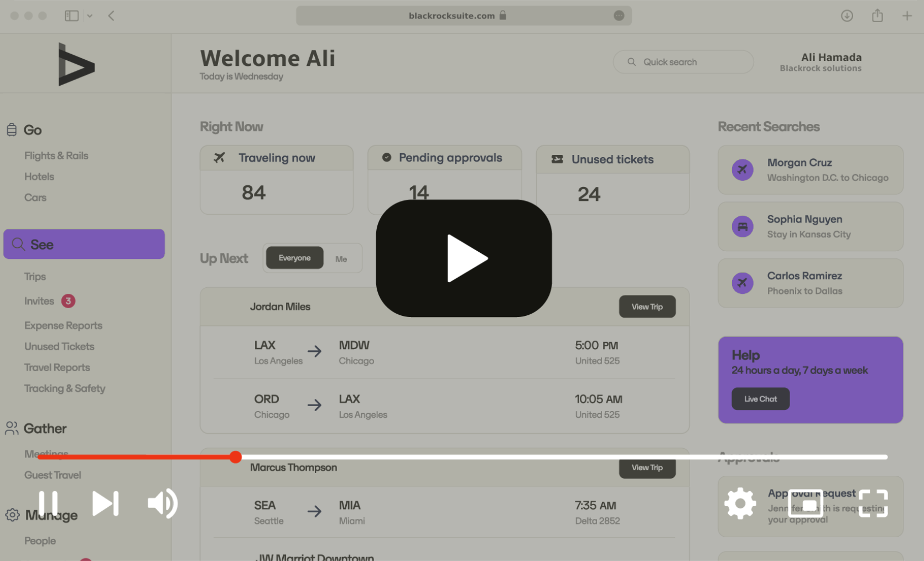This screenshot has width=924, height=561.
Task: Expand the sidebar options chevron in toolbar
Action: (x=90, y=16)
